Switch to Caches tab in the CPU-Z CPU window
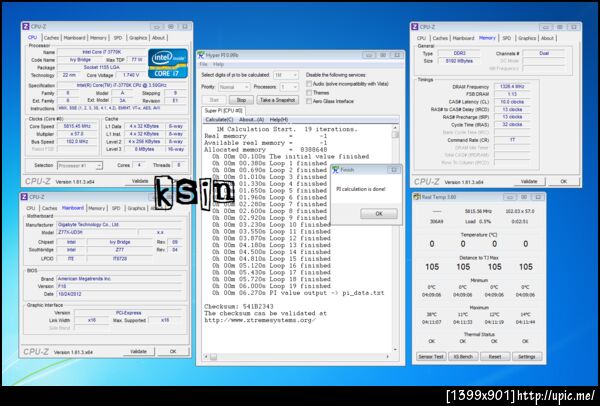The width and height of the screenshot is (600, 406). click(x=51, y=38)
